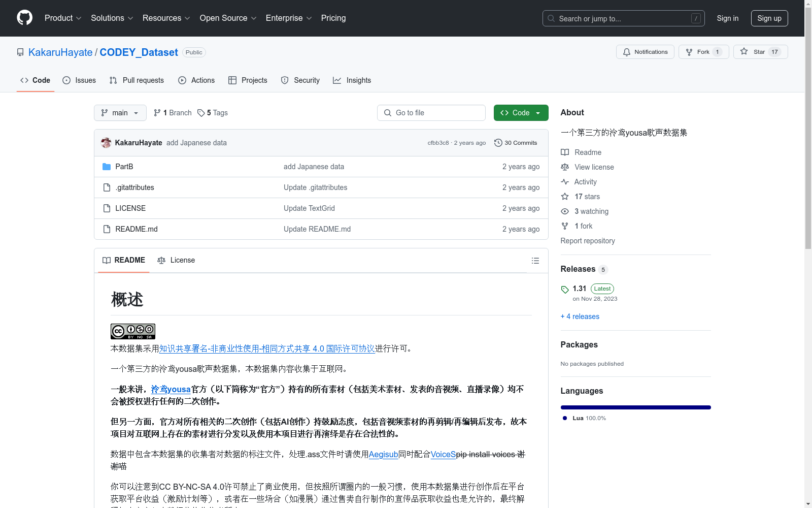812x508 pixels.
Task: Open the 1 Branch link
Action: pos(173,113)
